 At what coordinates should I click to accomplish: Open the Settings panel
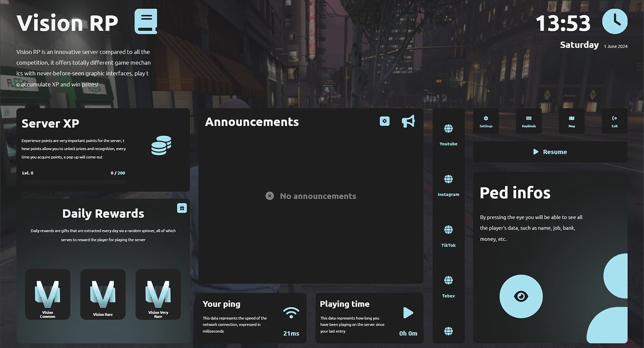pos(485,120)
